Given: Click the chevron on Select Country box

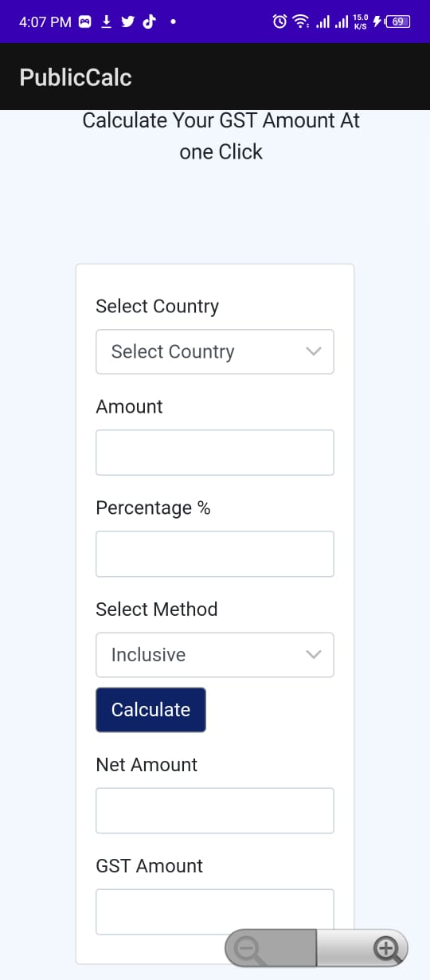Looking at the screenshot, I should 314,351.
